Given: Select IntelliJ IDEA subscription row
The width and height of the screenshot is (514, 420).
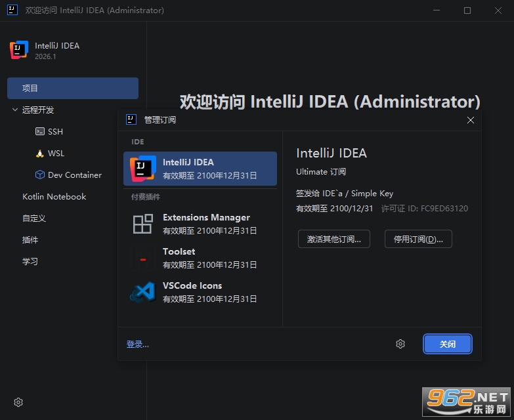Looking at the screenshot, I should (200, 169).
